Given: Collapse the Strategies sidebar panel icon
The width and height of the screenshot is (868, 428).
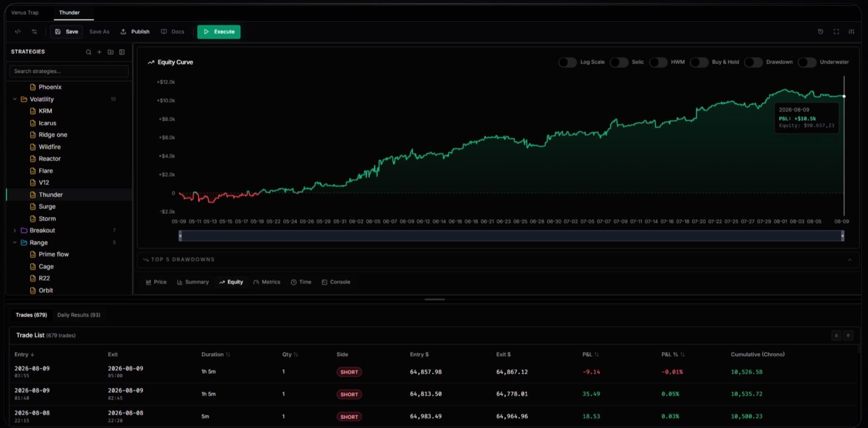Looking at the screenshot, I should pyautogui.click(x=122, y=52).
